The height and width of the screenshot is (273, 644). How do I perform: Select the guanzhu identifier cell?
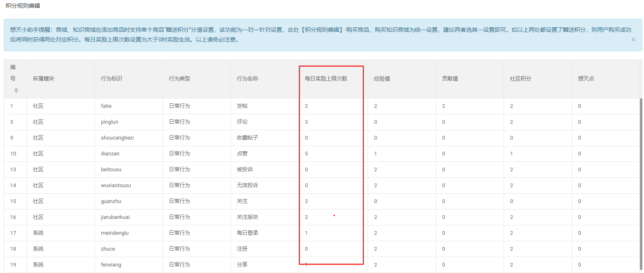click(x=129, y=201)
